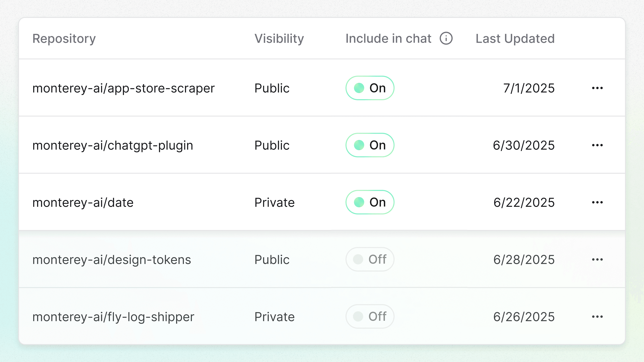The width and height of the screenshot is (644, 362).
Task: Open the monterey-ai/chatgpt-plugin repository link
Action: click(x=113, y=145)
